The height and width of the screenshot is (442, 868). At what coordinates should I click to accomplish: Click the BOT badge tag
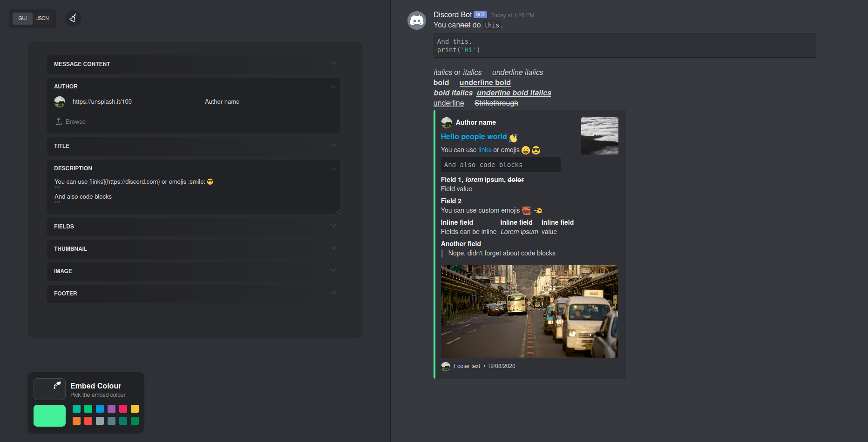click(480, 15)
